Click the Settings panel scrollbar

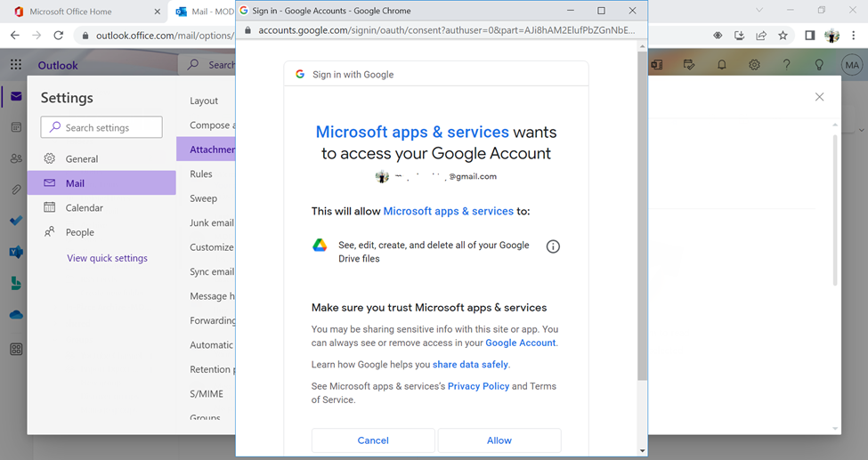tap(835, 210)
